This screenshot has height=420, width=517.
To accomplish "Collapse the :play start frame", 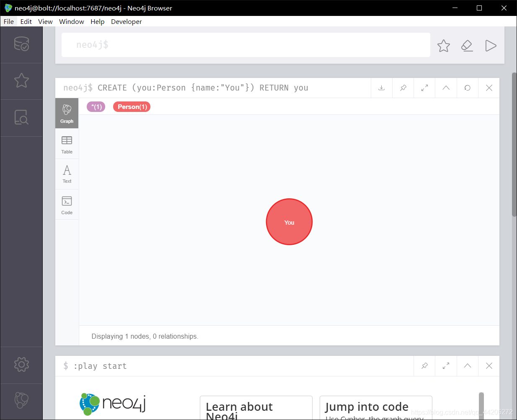I will coord(468,366).
